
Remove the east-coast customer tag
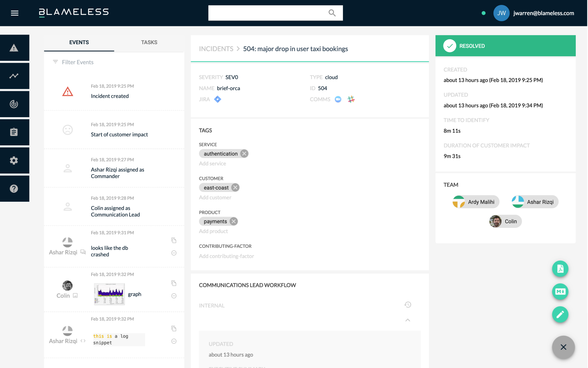coord(235,188)
